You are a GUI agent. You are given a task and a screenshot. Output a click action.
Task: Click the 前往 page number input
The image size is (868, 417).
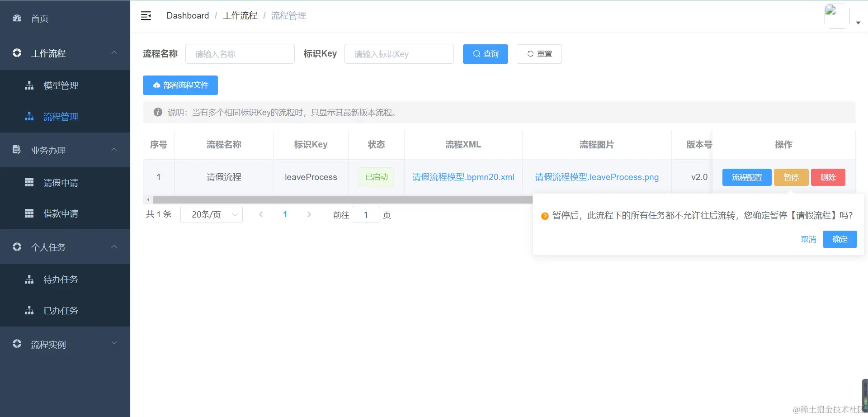[366, 215]
